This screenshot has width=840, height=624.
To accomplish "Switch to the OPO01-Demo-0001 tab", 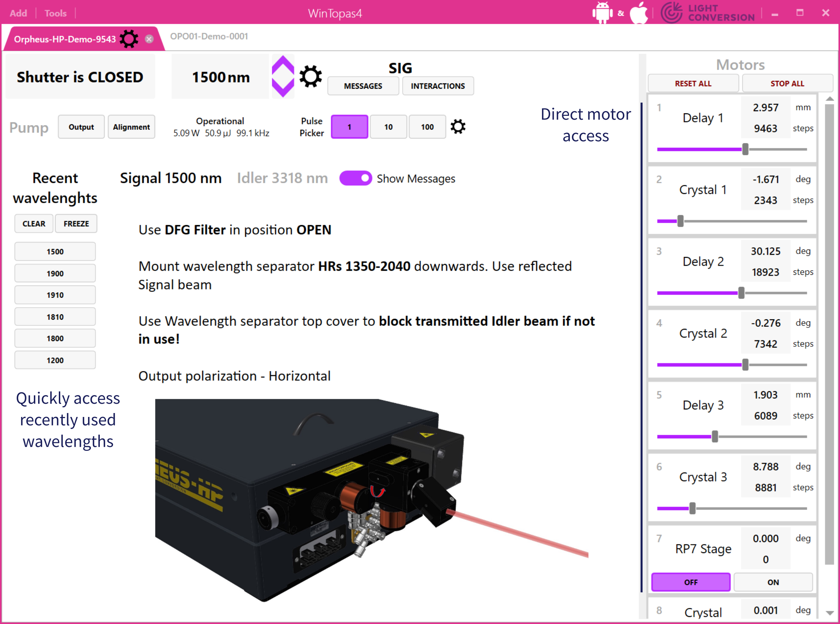I will [209, 36].
